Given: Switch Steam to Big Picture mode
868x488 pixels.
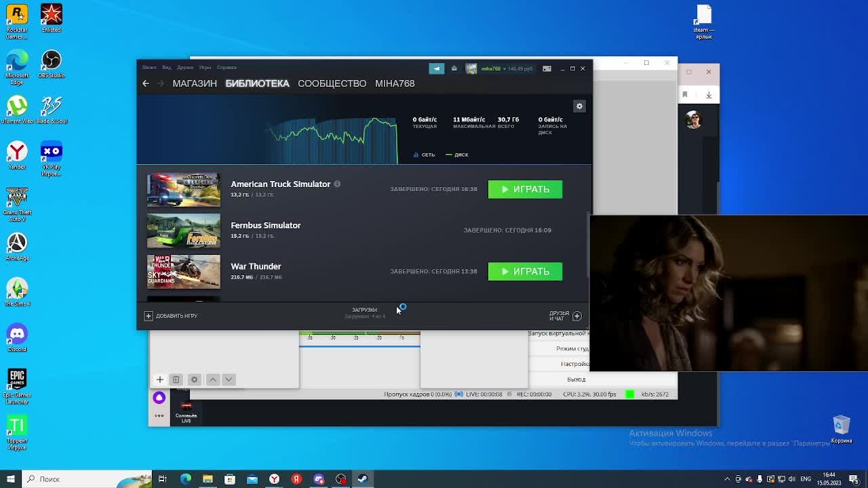Looking at the screenshot, I should (x=547, y=68).
